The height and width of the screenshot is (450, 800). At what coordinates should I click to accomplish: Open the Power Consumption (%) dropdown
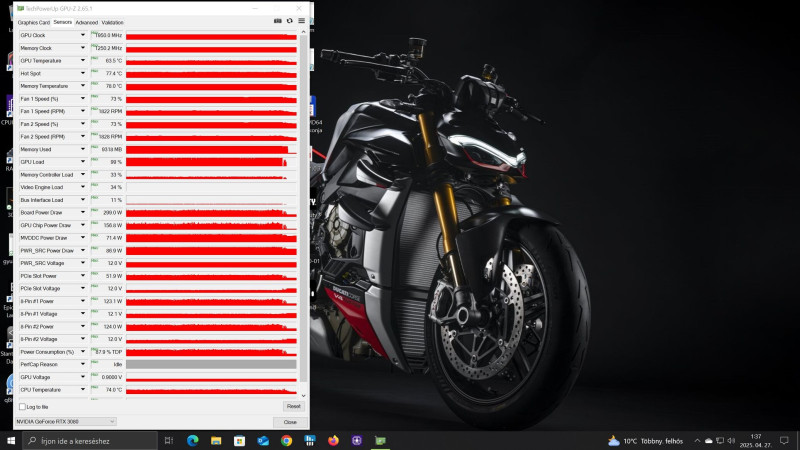[x=83, y=352]
